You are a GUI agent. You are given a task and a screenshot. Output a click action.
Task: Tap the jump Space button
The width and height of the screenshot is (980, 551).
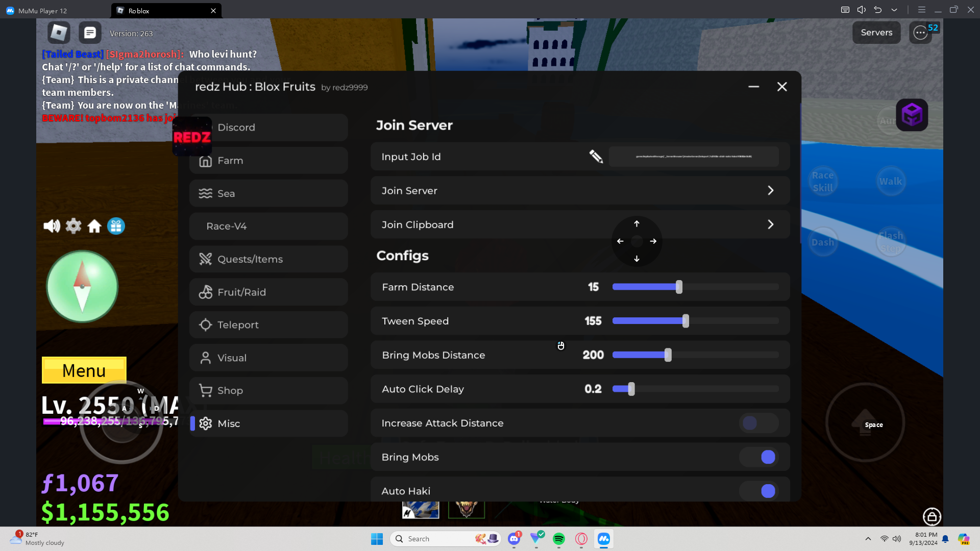click(x=865, y=422)
